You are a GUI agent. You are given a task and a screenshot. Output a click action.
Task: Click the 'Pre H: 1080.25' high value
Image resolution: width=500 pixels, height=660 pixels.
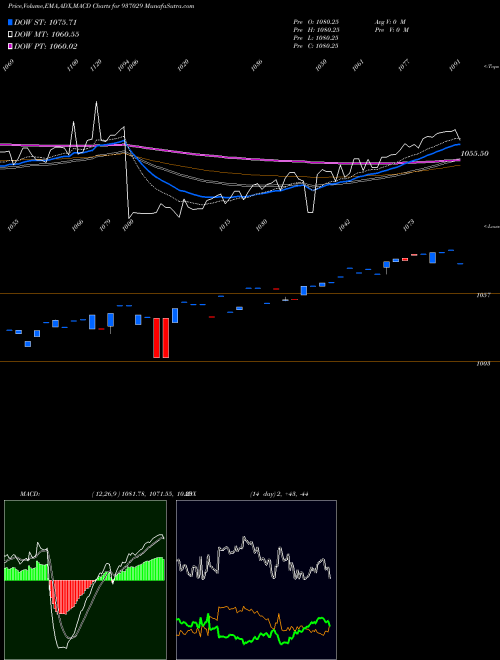(316, 30)
